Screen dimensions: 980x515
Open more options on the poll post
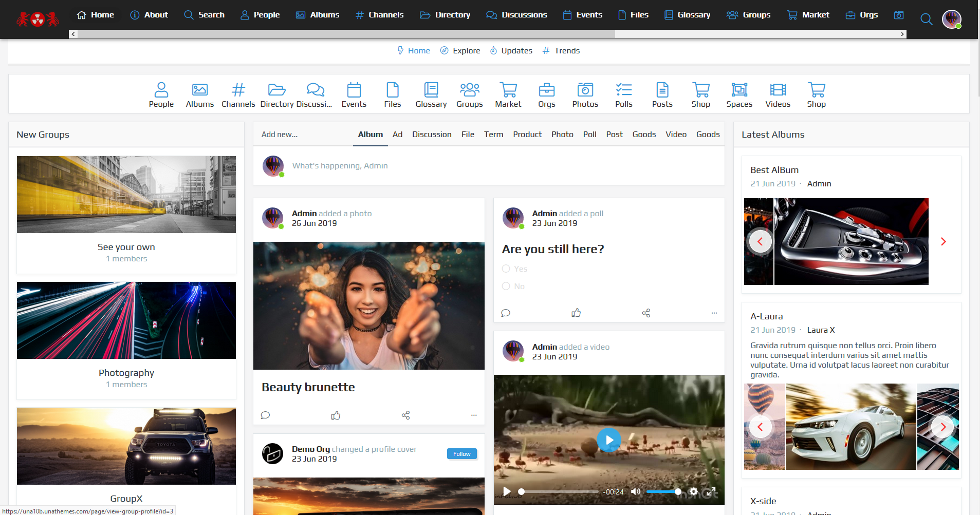point(714,313)
